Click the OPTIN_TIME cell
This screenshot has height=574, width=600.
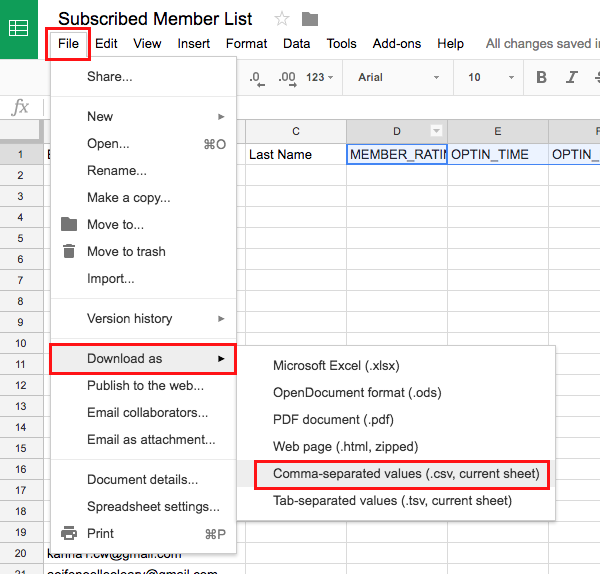click(x=497, y=155)
